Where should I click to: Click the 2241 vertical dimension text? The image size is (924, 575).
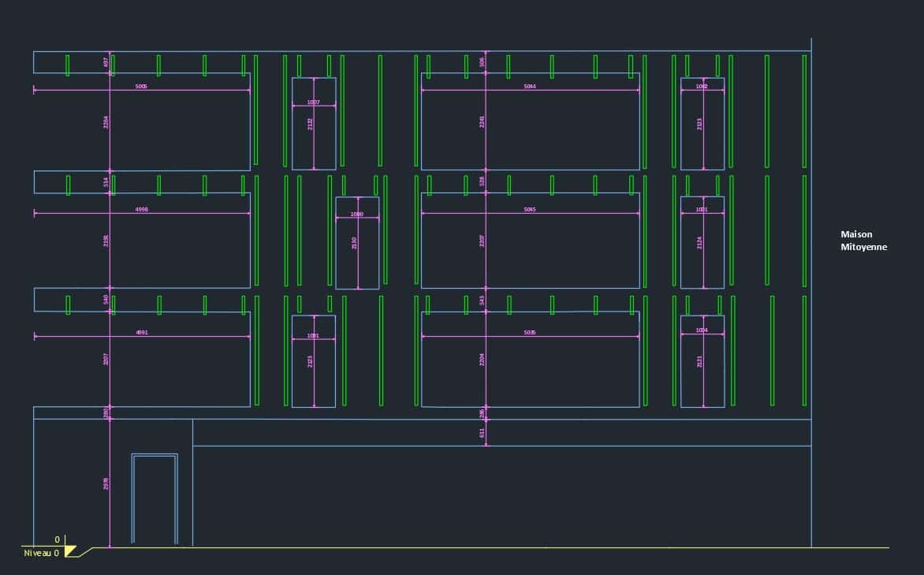[482, 121]
